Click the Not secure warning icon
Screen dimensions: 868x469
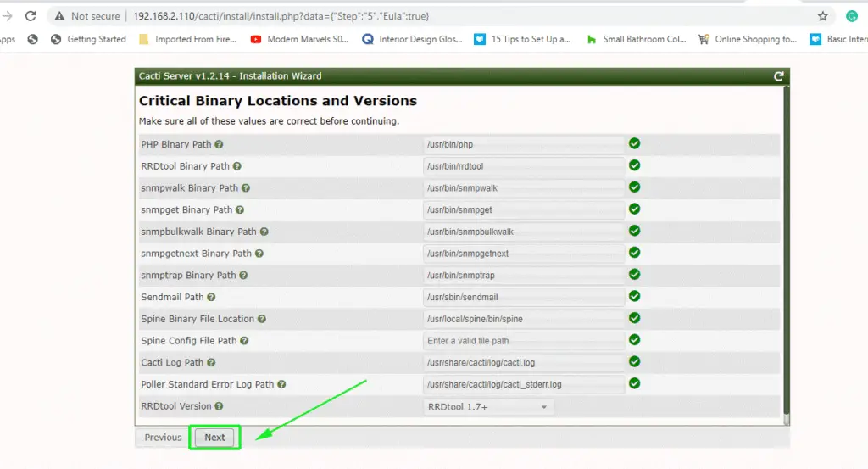[59, 17]
